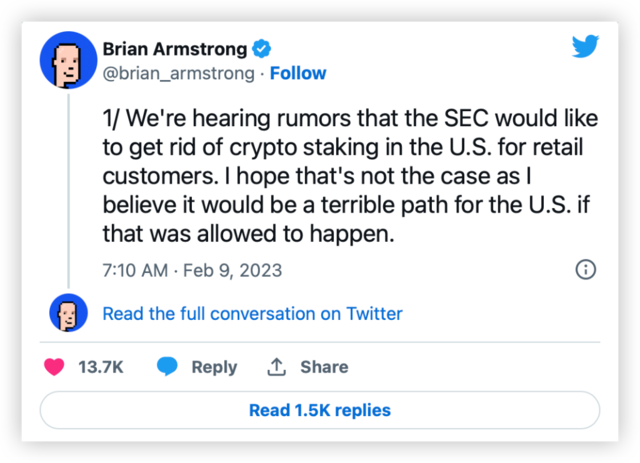Read the full conversation on Twitter
The height and width of the screenshot is (463, 640).
252,314
